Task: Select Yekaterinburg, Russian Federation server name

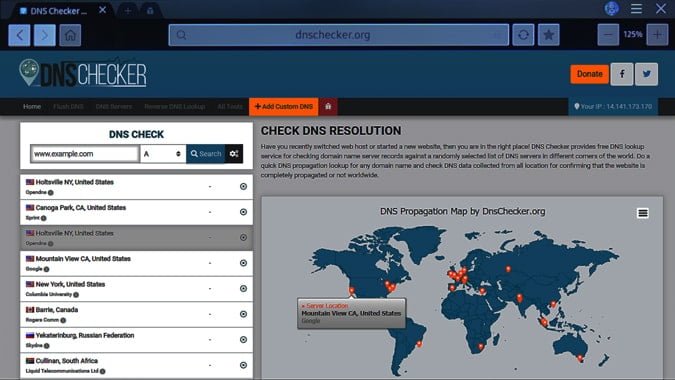Action: point(85,335)
